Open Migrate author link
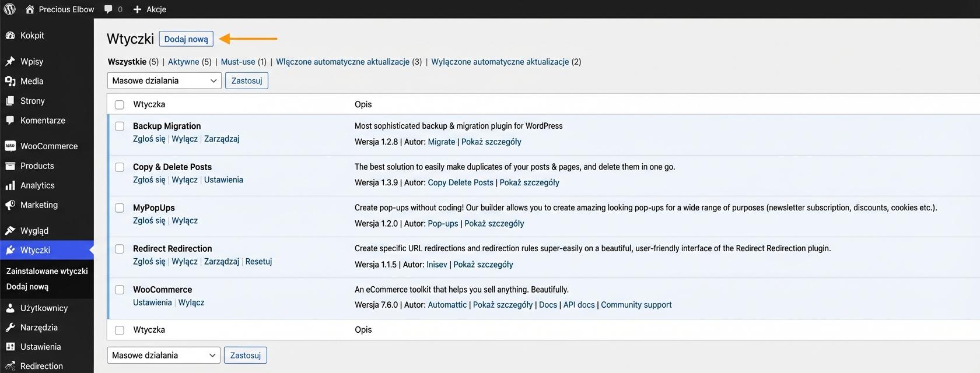The width and height of the screenshot is (980, 373). tap(441, 142)
